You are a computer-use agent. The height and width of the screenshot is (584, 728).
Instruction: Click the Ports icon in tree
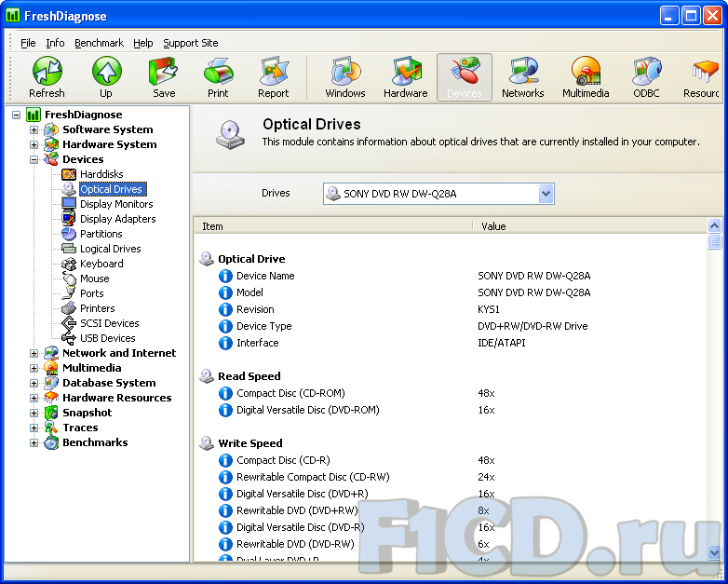pos(69,293)
